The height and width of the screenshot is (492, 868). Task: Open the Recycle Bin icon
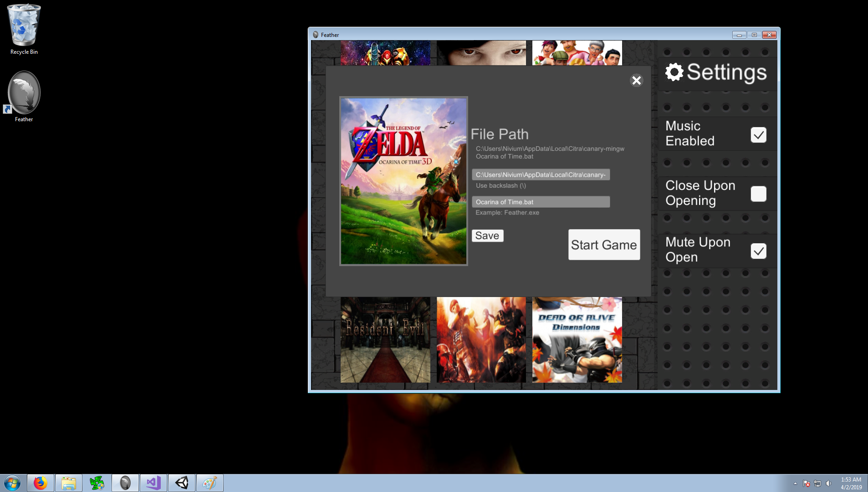(24, 29)
